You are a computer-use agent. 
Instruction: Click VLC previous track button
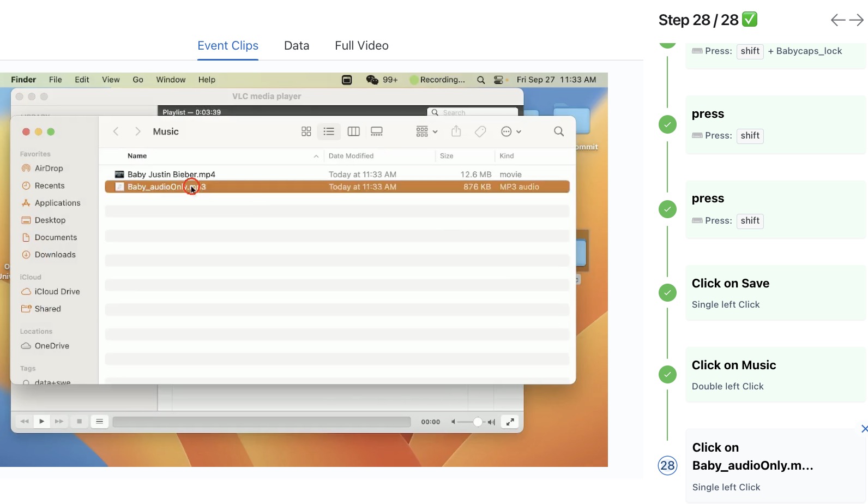coord(25,422)
